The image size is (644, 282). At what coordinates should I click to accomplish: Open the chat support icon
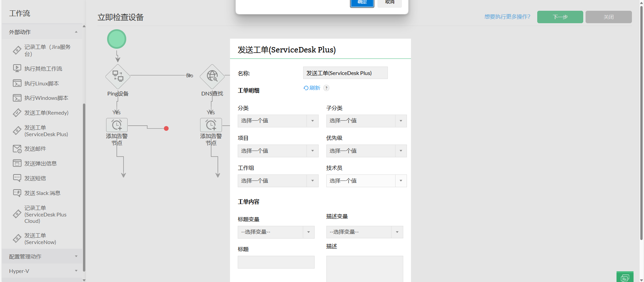pyautogui.click(x=625, y=277)
